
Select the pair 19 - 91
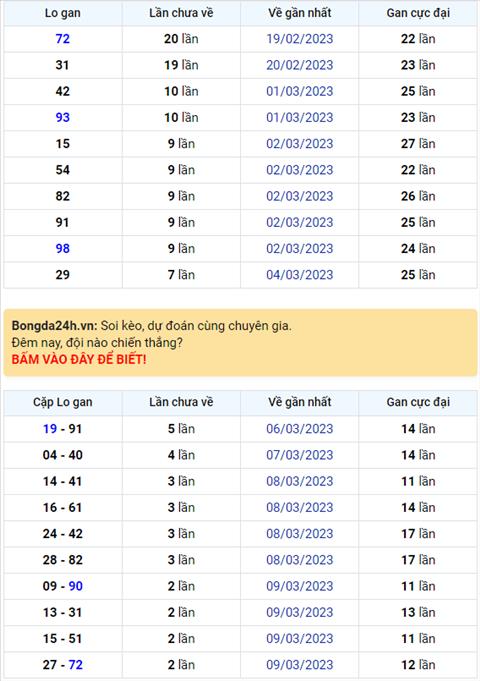[63, 429]
